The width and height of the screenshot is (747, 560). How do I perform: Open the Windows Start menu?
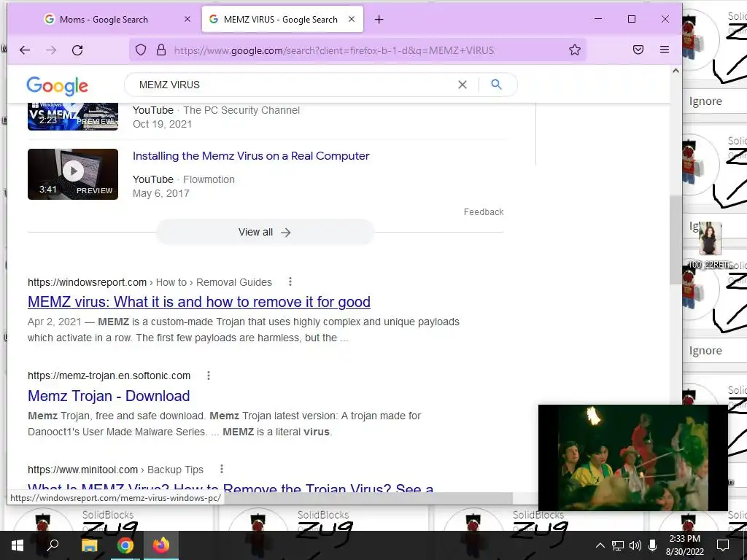click(18, 545)
